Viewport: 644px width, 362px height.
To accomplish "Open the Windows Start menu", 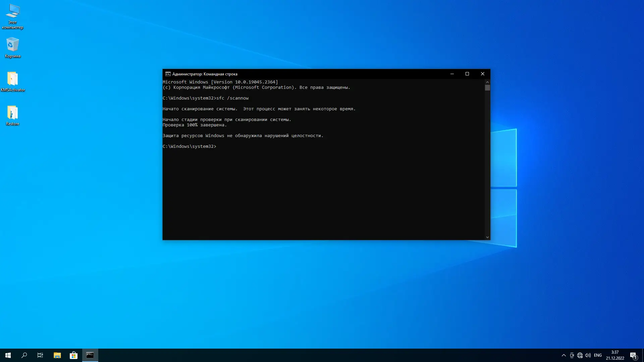I will tap(8, 355).
